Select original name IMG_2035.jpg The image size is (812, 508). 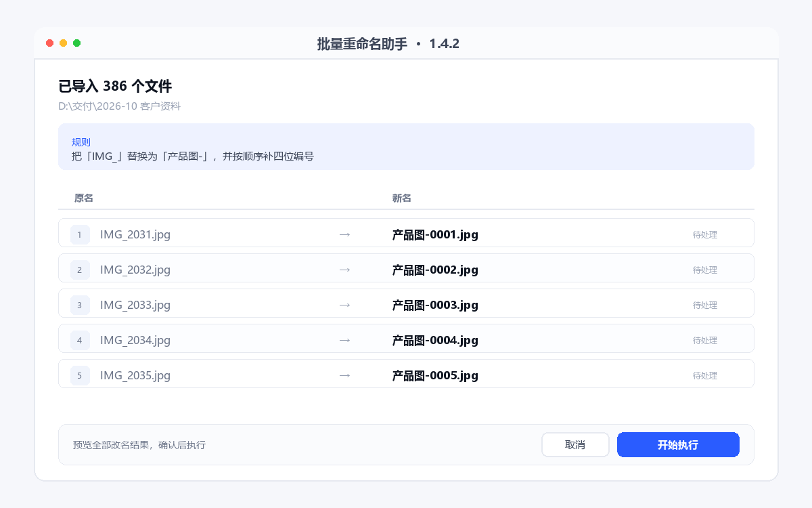pos(135,376)
